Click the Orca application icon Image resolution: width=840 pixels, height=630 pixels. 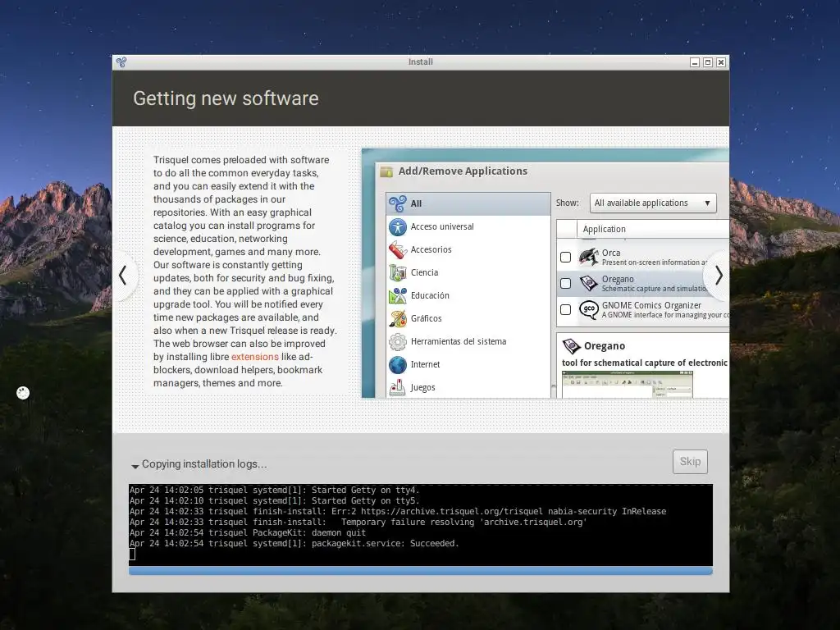tap(589, 257)
